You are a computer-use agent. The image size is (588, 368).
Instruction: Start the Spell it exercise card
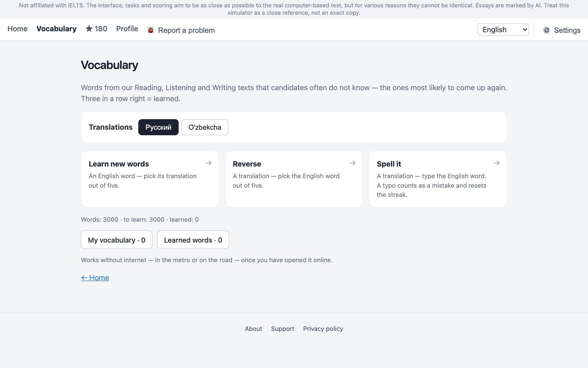click(438, 179)
